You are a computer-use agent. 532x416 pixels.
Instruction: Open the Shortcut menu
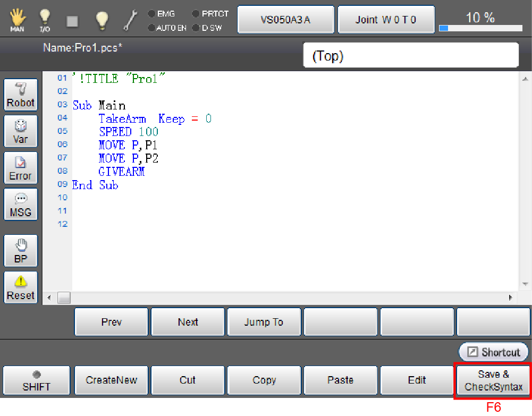494,352
